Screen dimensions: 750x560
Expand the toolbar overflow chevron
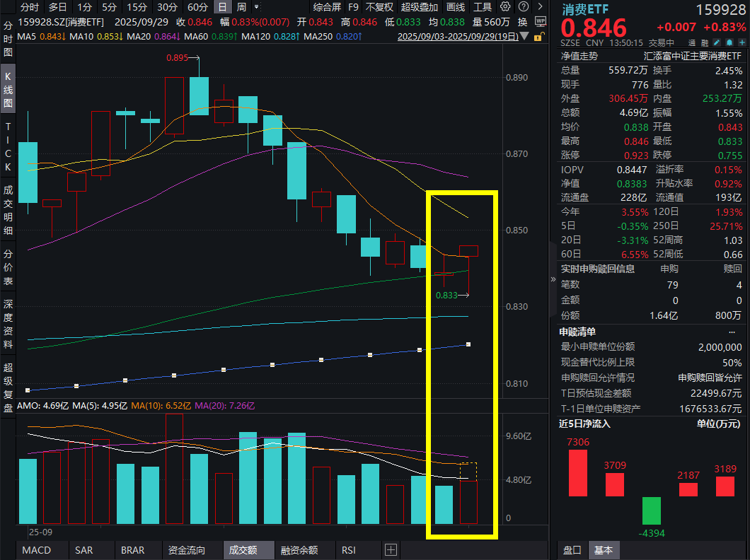[541, 8]
